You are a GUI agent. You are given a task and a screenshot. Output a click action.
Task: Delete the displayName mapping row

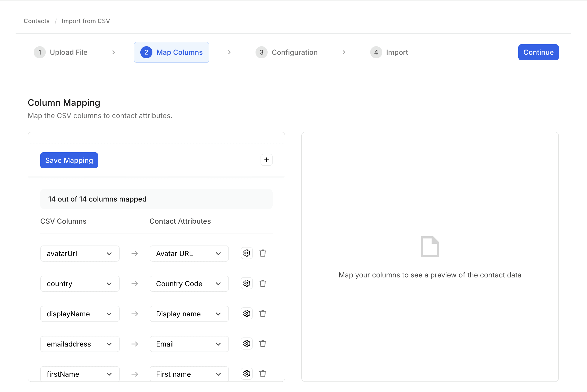click(x=263, y=313)
